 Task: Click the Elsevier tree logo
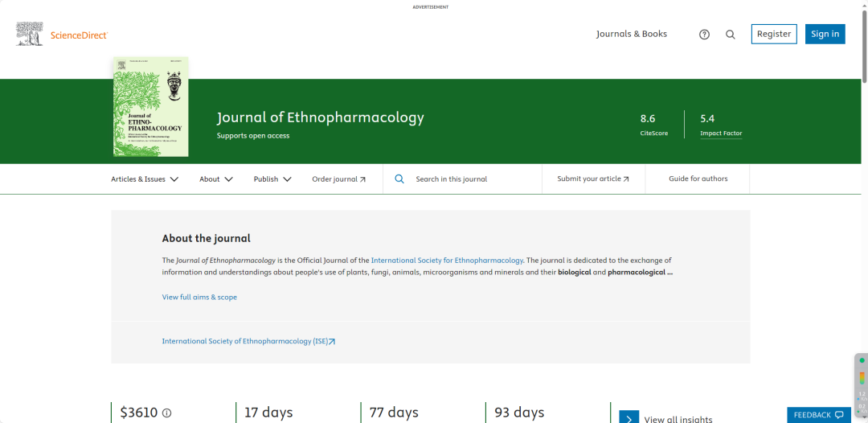pyautogui.click(x=30, y=34)
